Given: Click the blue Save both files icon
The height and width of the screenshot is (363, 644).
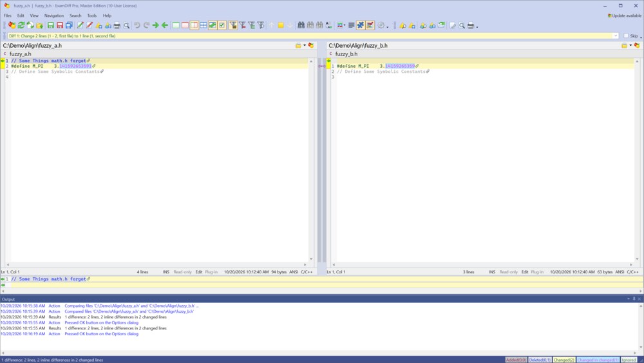Looking at the screenshot, I should pos(69,26).
